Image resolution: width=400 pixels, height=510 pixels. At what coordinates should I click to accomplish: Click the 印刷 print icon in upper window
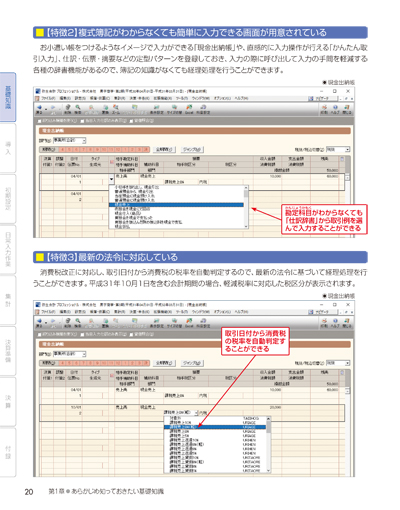324,109
